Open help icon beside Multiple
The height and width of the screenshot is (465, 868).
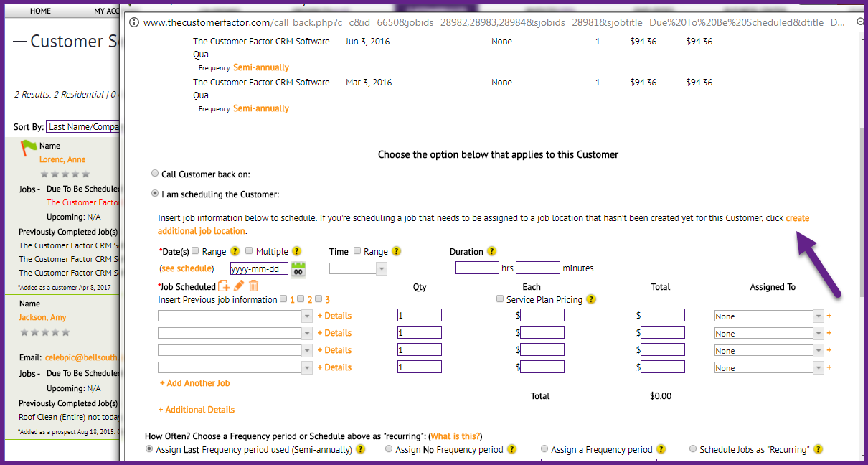[297, 252]
